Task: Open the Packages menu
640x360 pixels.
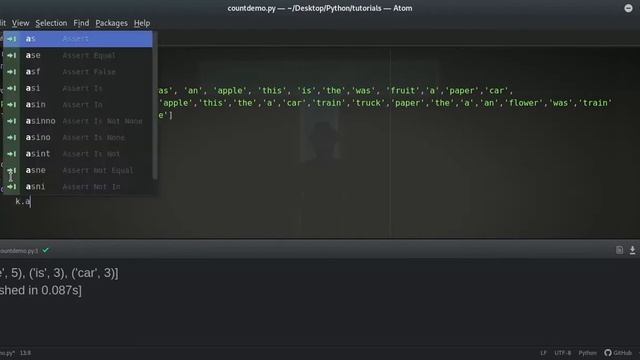Action: 111,23
